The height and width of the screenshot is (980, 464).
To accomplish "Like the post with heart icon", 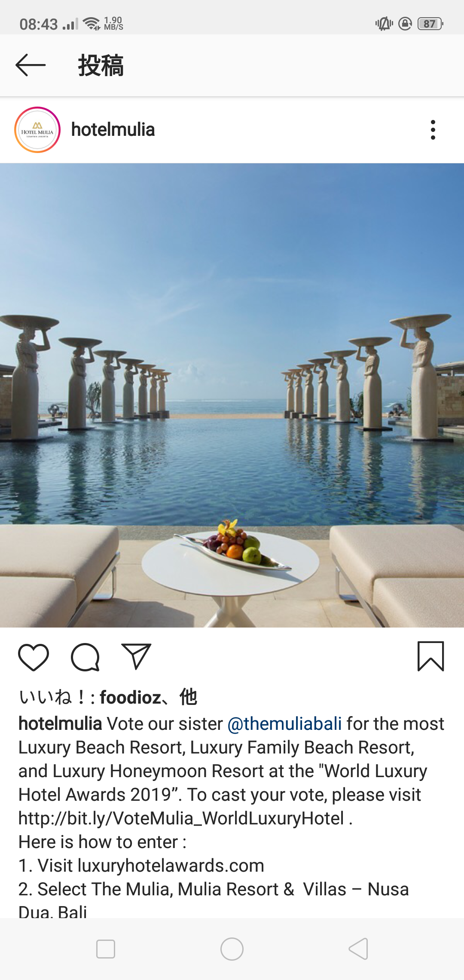I will [34, 657].
